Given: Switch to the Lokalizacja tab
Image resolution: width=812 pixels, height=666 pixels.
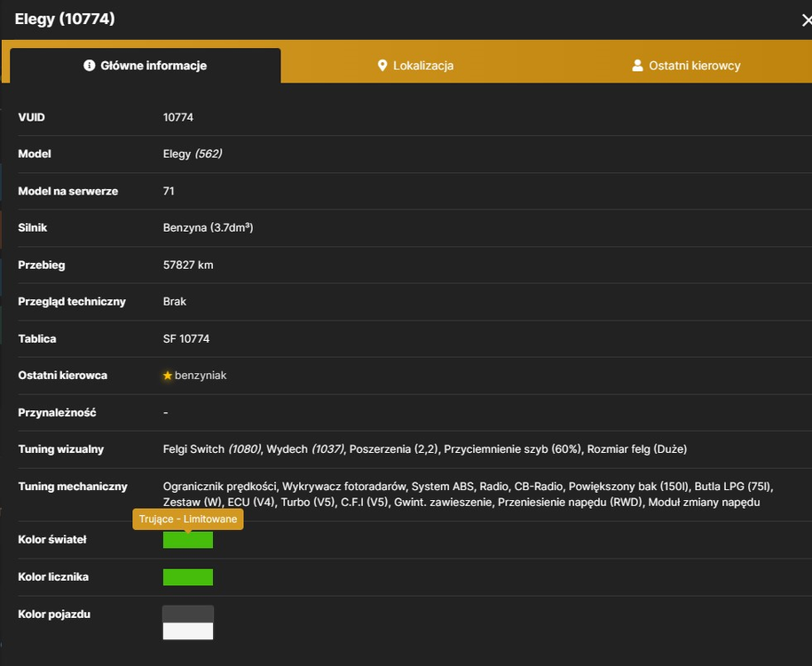Looking at the screenshot, I should (416, 66).
